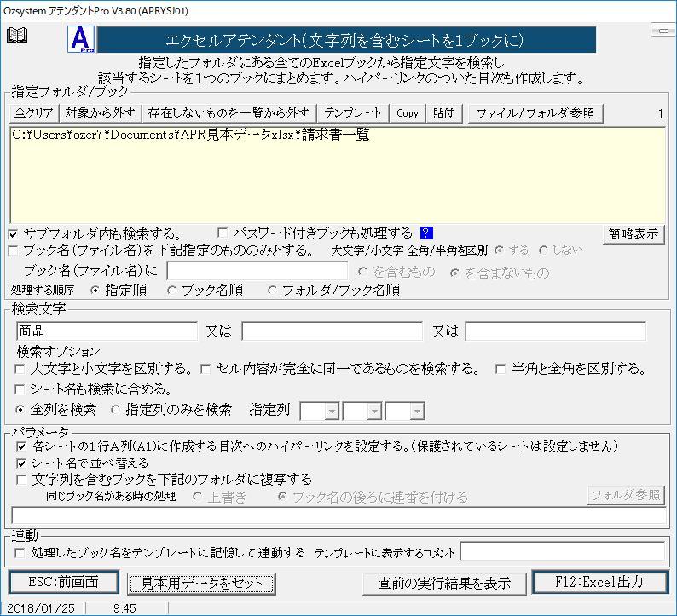The image size is (677, 616).
Task: Click the ブック名(ファイル名)に text field
Action: [257, 271]
